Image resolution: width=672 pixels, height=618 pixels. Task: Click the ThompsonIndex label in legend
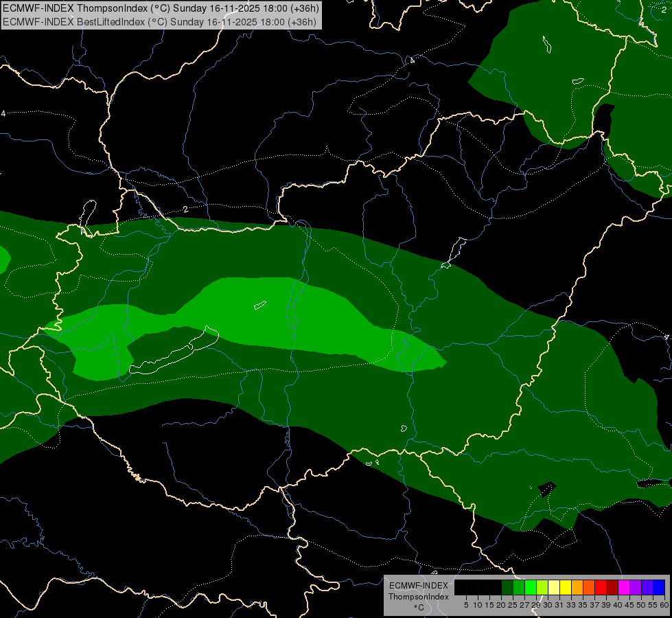tap(419, 597)
